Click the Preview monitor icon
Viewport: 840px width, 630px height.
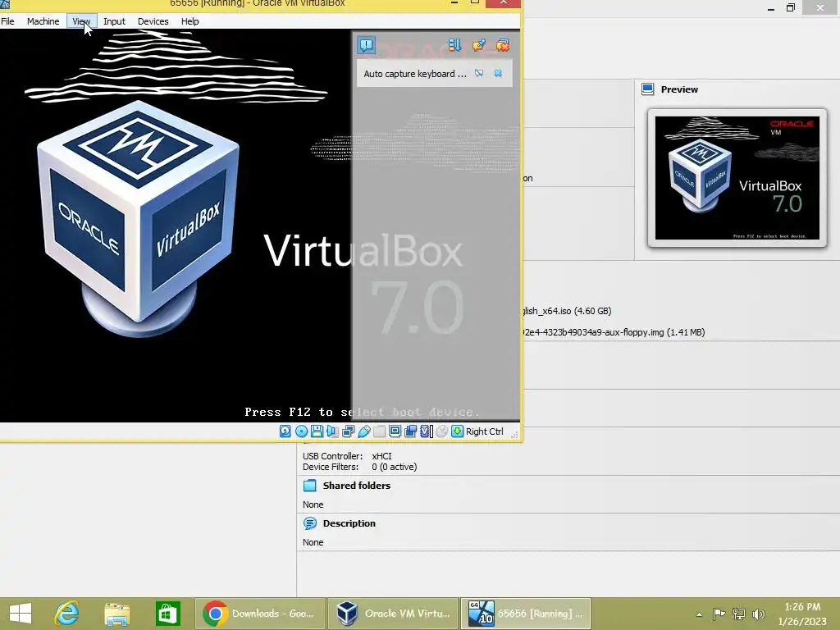pos(648,89)
